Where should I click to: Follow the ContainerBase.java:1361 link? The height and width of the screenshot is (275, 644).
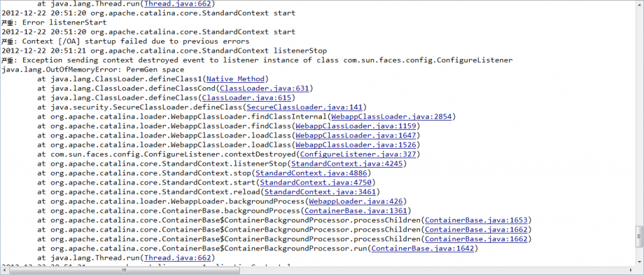click(x=355, y=211)
